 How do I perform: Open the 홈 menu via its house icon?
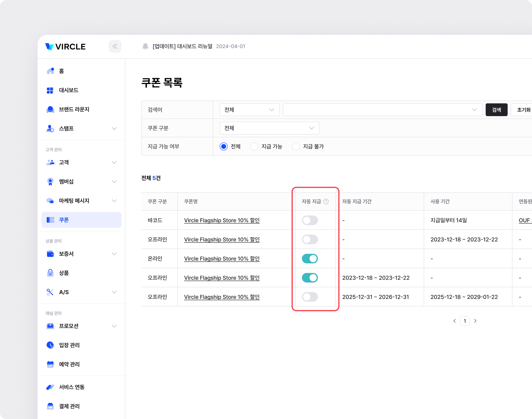[x=50, y=71]
